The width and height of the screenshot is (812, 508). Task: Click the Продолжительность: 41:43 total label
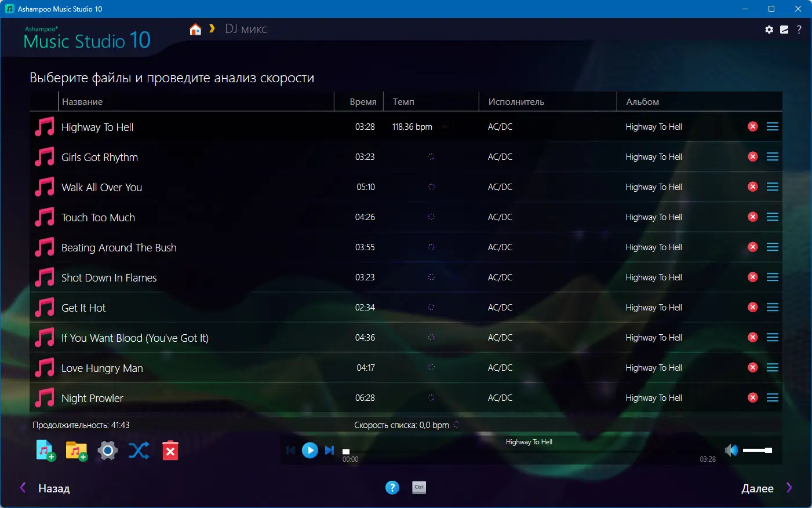coord(81,425)
